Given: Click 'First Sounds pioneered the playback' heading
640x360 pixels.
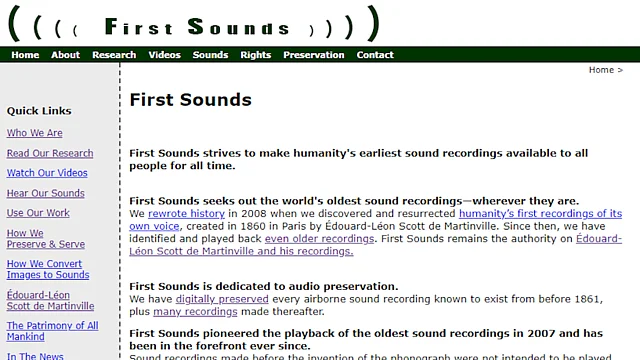Looking at the screenshot, I should coord(366,340).
